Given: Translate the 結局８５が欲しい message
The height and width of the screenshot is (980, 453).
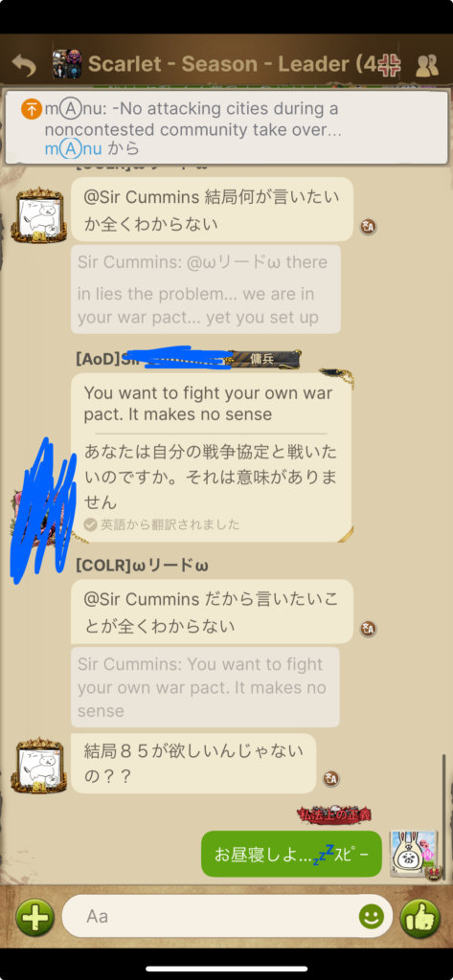Looking at the screenshot, I should pyautogui.click(x=331, y=779).
